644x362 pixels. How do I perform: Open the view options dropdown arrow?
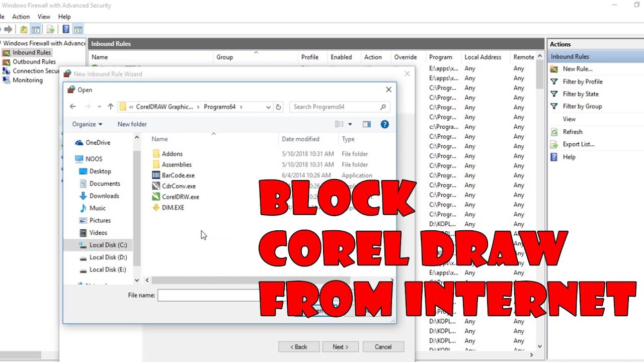(350, 124)
